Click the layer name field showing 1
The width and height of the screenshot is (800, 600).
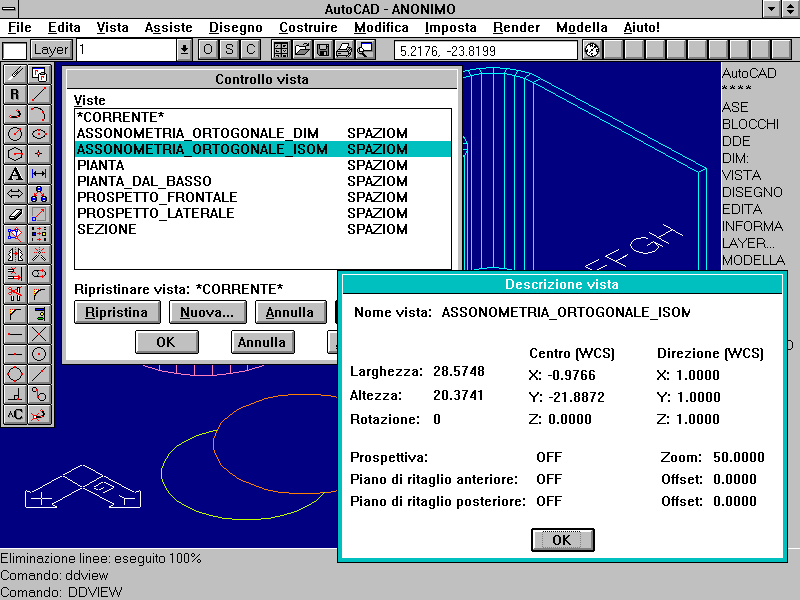tap(127, 50)
